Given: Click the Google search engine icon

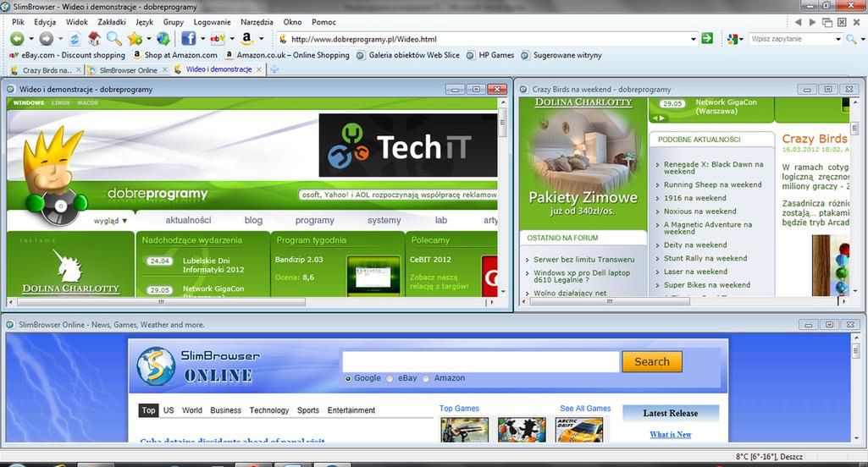Looking at the screenshot, I should [733, 39].
